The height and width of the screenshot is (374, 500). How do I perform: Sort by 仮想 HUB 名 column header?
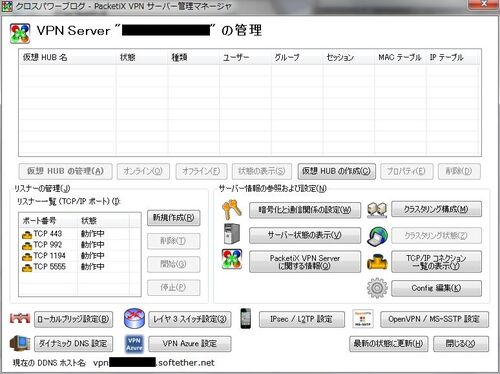68,57
